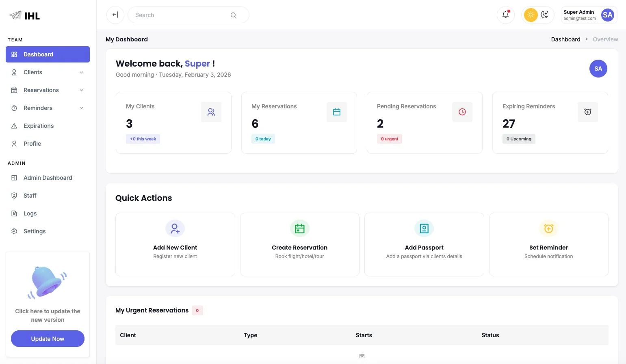Click Admin Dashboard layout icon
Viewport: 626px width, 364px height.
pyautogui.click(x=14, y=178)
